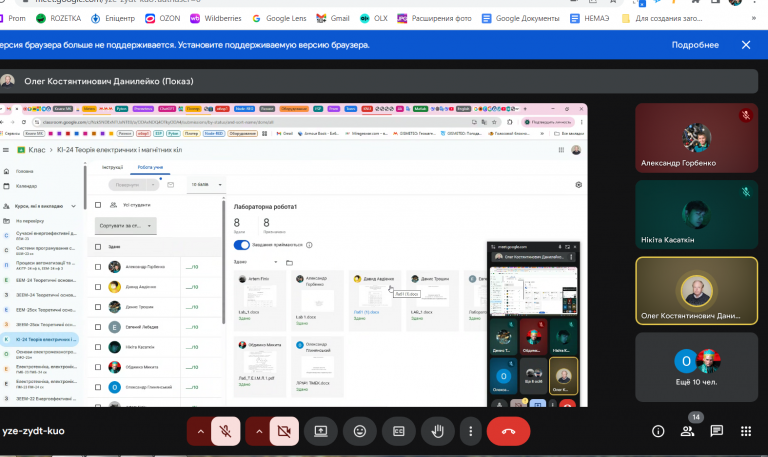Open the НЕМАЭ bookmark
The image size is (768, 457).
pos(590,19)
